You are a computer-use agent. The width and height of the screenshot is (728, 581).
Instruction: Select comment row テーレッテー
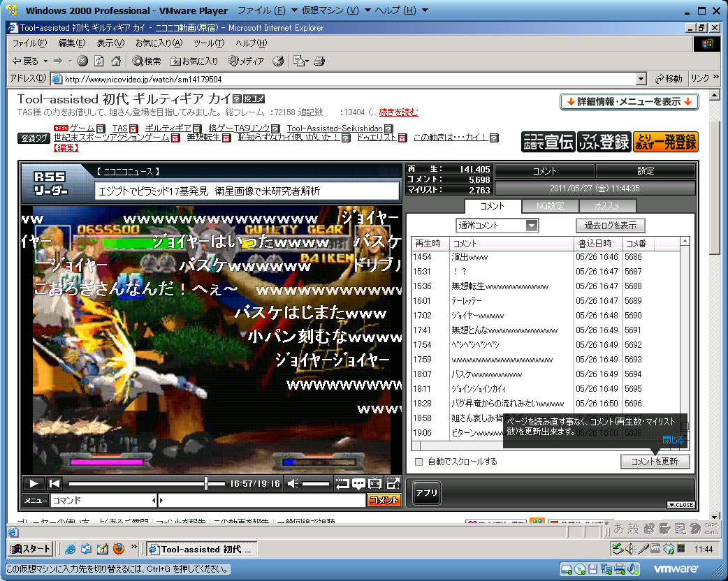click(x=545, y=301)
